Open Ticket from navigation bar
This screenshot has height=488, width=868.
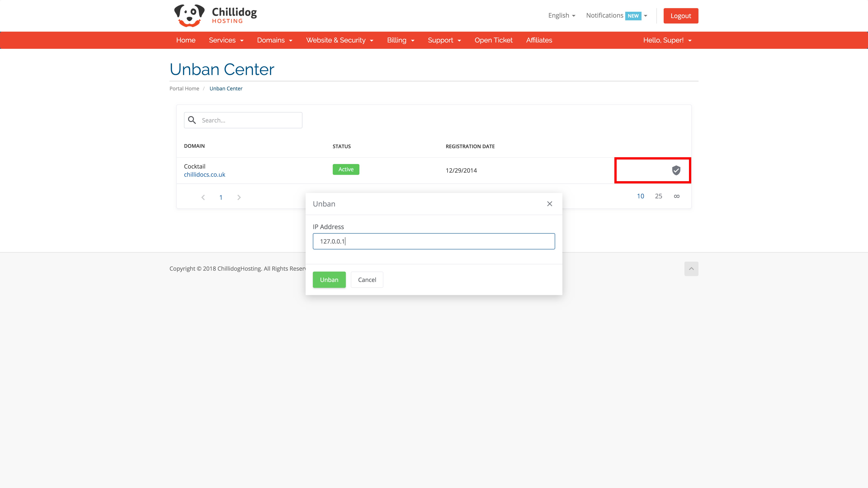[493, 40]
